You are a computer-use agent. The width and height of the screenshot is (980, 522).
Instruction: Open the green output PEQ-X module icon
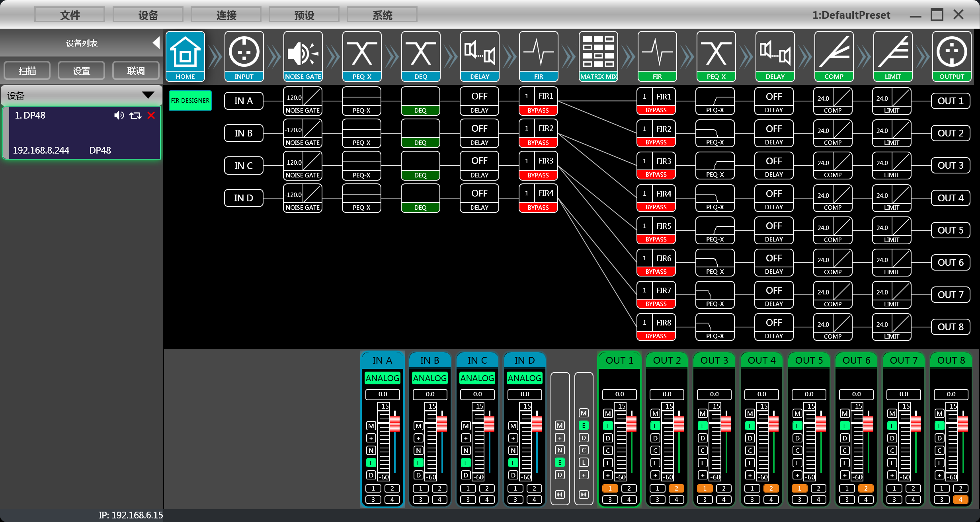[716, 56]
